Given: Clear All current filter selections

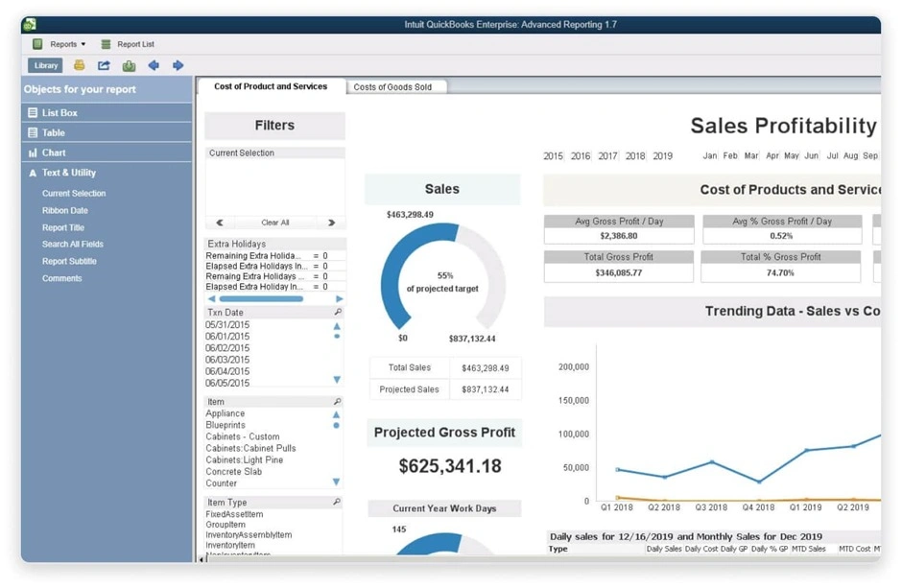Looking at the screenshot, I should coord(275,222).
